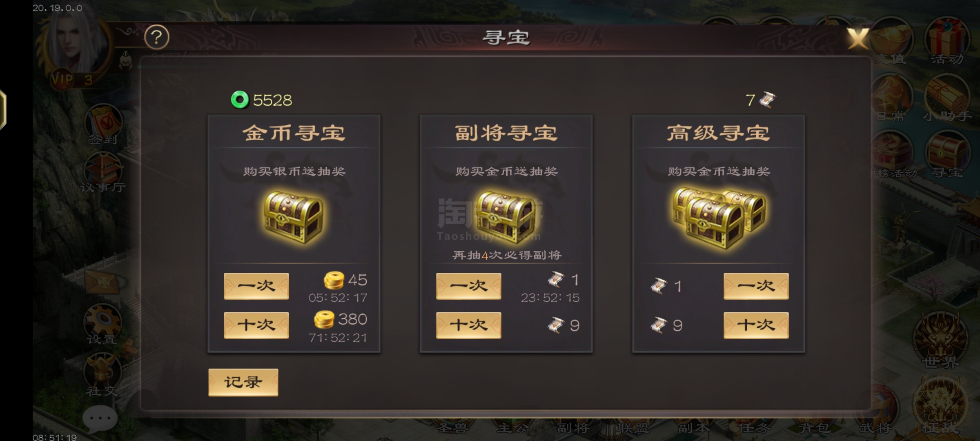Close the 寻宝 treasure hunt dialog
The height and width of the screenshot is (441, 980).
point(858,38)
